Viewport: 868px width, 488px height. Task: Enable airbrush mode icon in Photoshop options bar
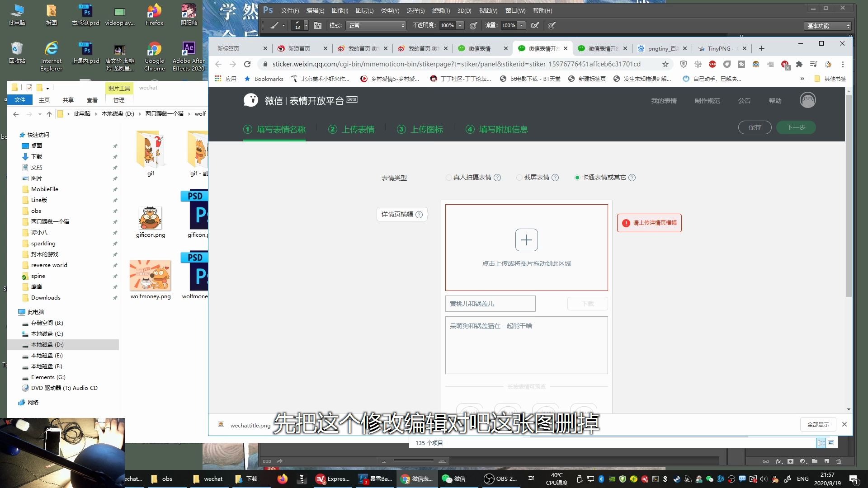(x=535, y=26)
